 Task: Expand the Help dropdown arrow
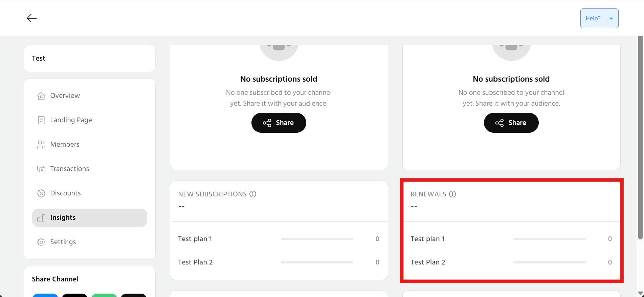coord(611,18)
